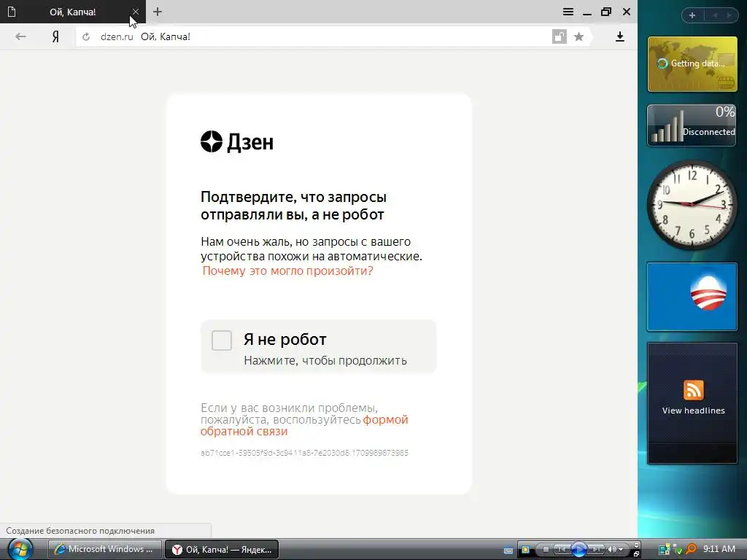This screenshot has width=747, height=560.
Task: Open a new browser tab
Action: tap(158, 12)
